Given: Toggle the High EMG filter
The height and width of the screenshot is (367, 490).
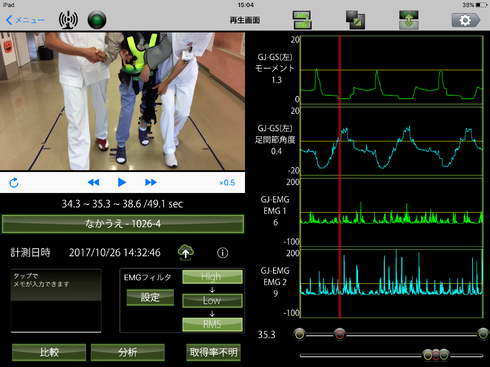Looking at the screenshot, I should [212, 277].
